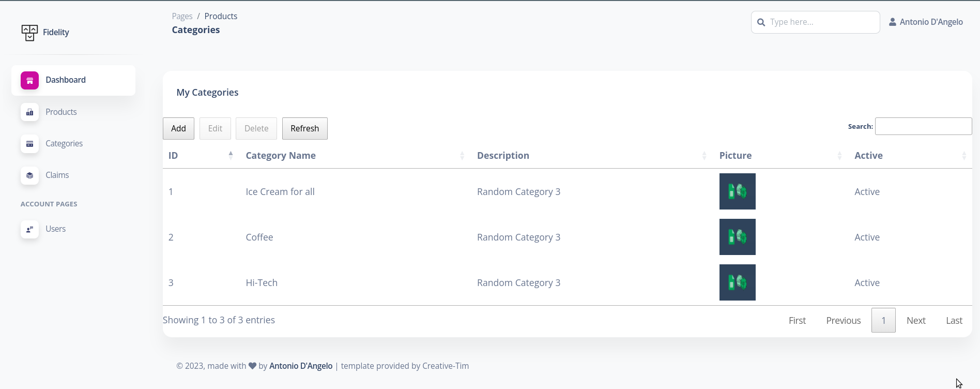Sort the table by ID column arrows
The height and width of the screenshot is (389, 980).
(231, 155)
